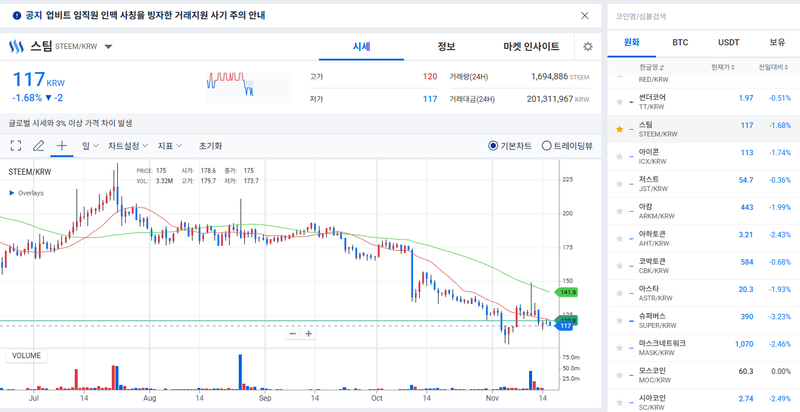The width and height of the screenshot is (800, 412).
Task: Add 아이콘 ICX/KRW to favorites with star
Action: [619, 157]
